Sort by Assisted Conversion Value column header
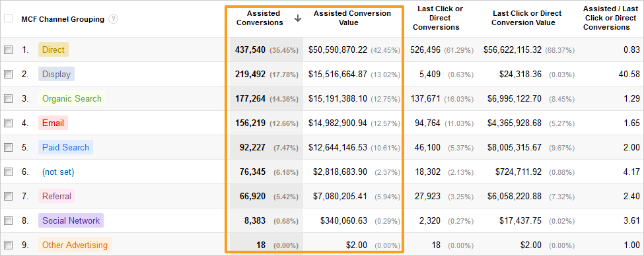644x256 pixels. click(x=352, y=18)
